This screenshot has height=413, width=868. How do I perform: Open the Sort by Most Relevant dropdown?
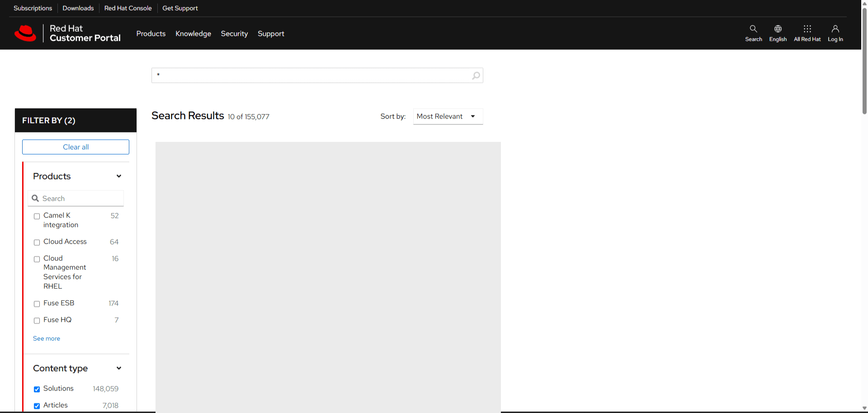[448, 117]
